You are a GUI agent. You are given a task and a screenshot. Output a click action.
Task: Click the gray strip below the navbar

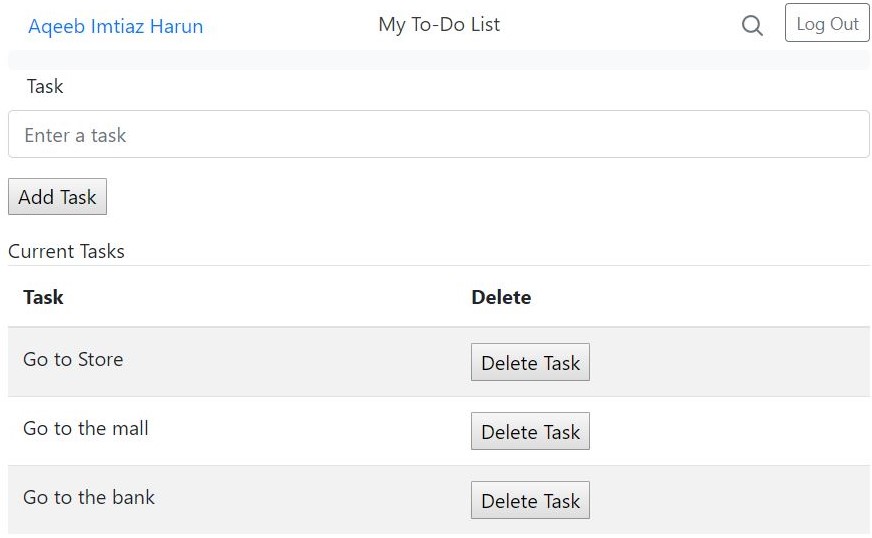[x=438, y=60]
